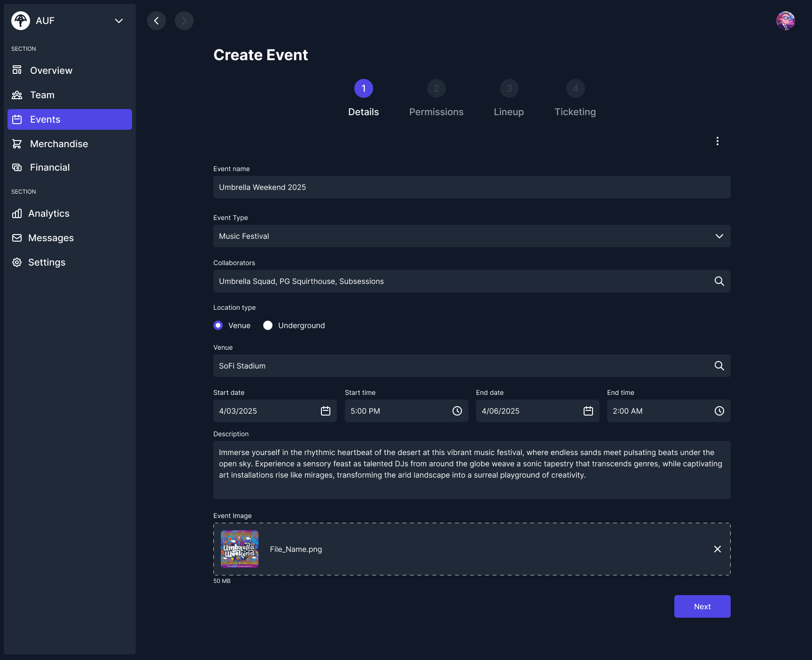Viewport: 812px width, 660px height.
Task: Go back using the left arrow button
Action: tap(156, 21)
